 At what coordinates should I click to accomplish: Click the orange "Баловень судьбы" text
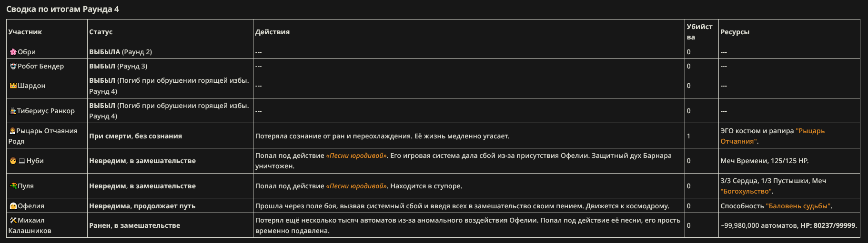798,206
